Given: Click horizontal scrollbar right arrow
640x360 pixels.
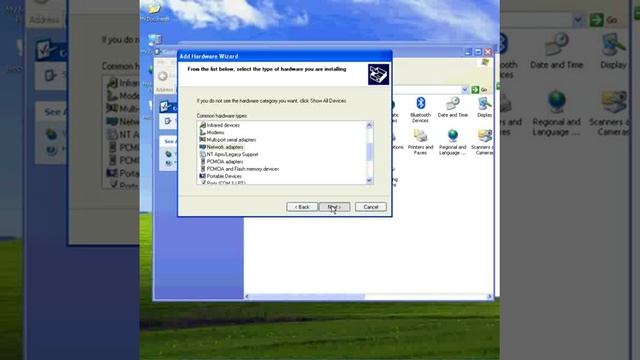Looking at the screenshot, I should tap(489, 296).
